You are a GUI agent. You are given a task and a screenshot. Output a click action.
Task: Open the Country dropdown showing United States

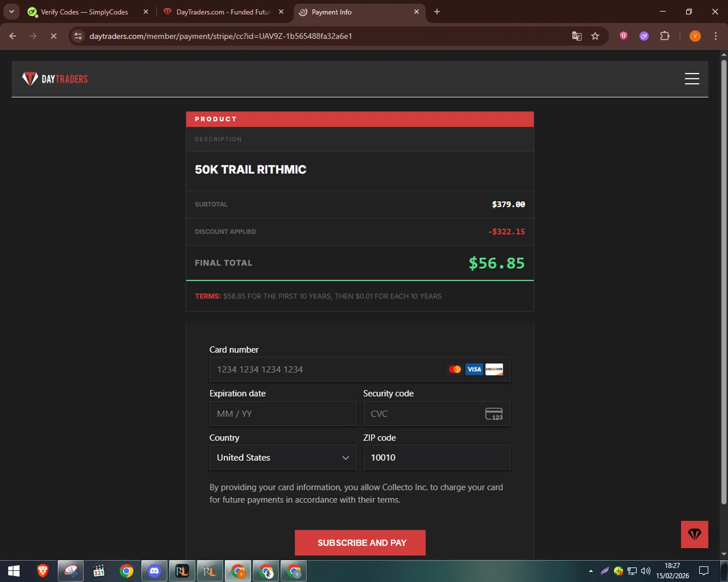click(283, 457)
